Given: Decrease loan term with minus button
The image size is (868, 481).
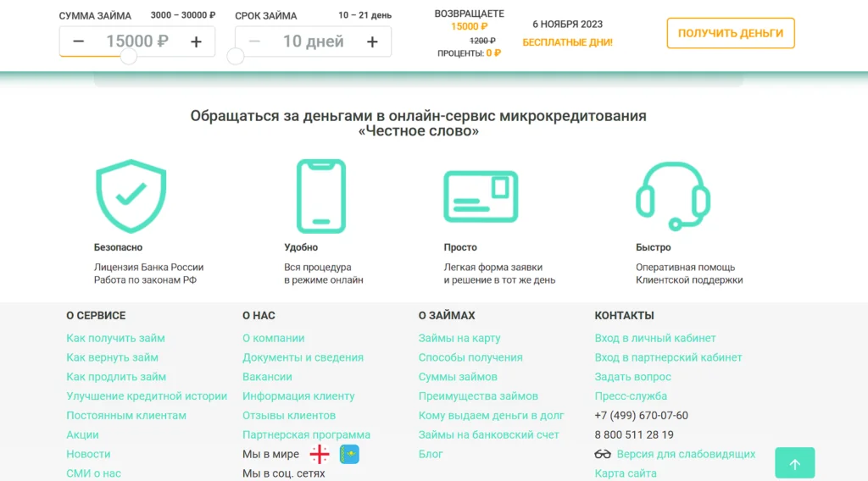Looking at the screenshot, I should click(x=254, y=41).
